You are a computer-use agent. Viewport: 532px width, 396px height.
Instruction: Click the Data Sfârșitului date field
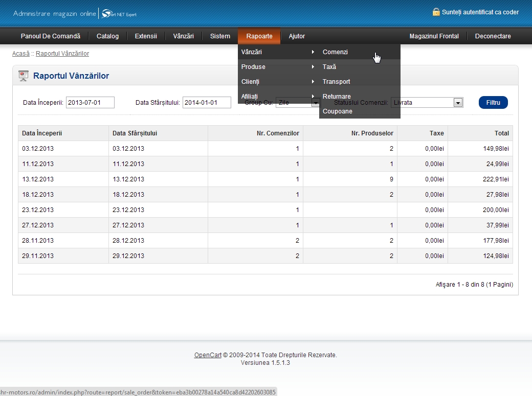[207, 103]
